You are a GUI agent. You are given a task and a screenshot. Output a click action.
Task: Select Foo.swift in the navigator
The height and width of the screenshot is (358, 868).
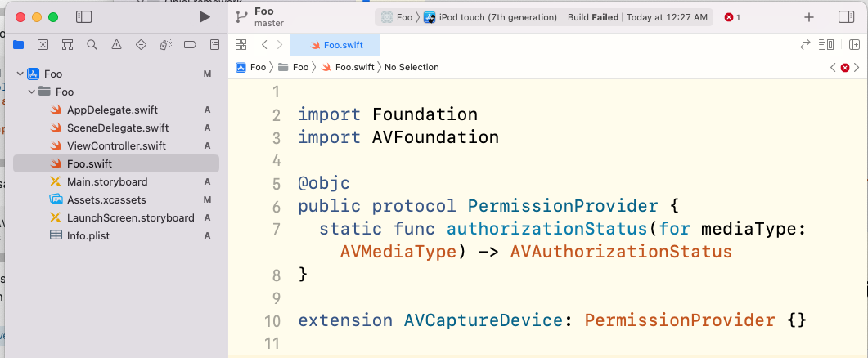pyautogui.click(x=115, y=163)
